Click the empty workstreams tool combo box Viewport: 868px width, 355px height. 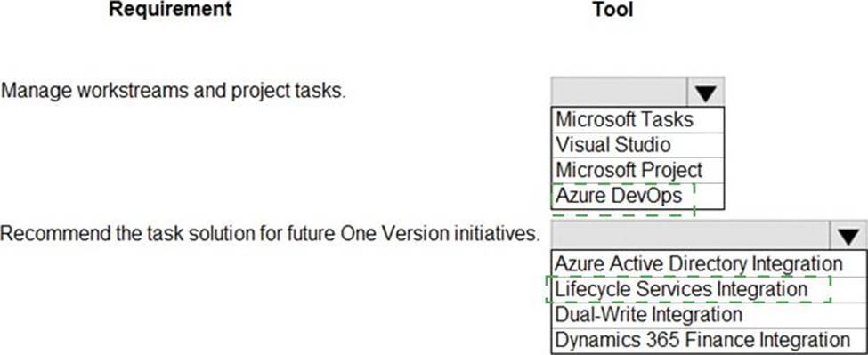[x=619, y=92]
